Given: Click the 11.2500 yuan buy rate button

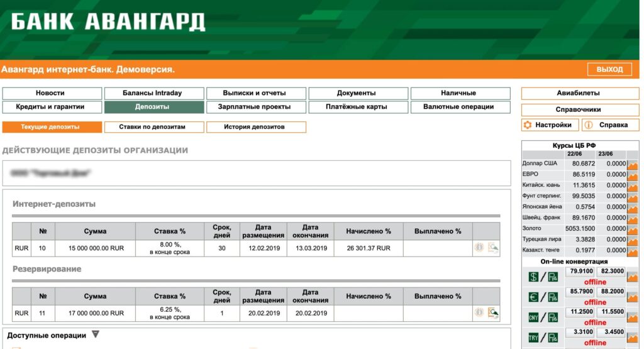Looking at the screenshot, I should click(x=580, y=312).
